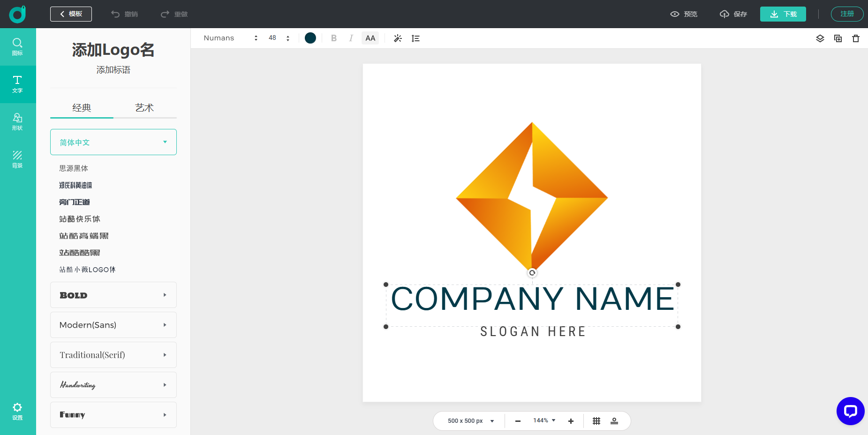Toggle bold text formatting
Viewport: 868px width, 435px height.
(x=333, y=38)
